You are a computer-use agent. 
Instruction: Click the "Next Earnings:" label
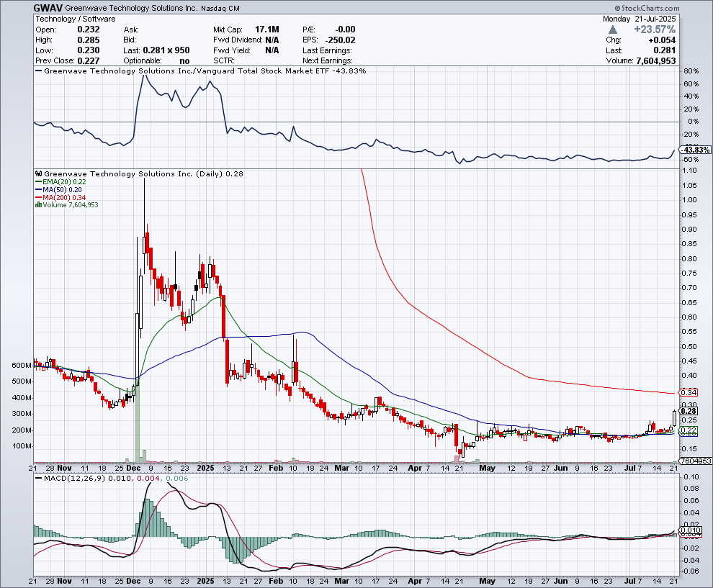328,61
